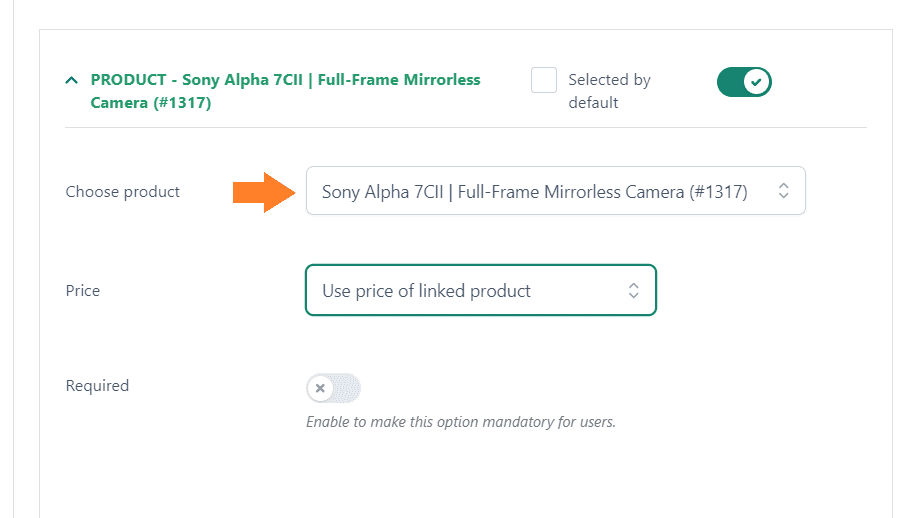Turn off the green enabled toggle switch

point(744,82)
